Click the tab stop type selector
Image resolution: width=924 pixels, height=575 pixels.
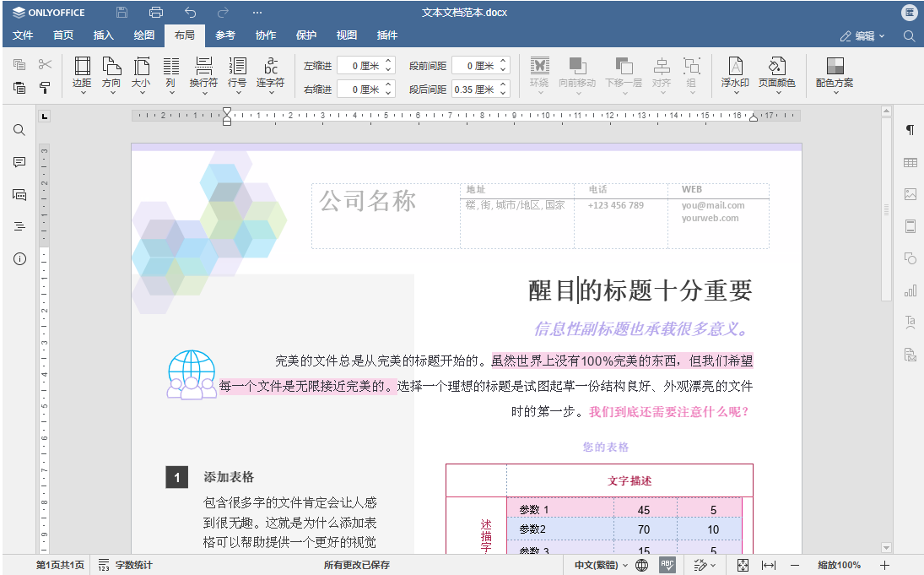(44, 117)
